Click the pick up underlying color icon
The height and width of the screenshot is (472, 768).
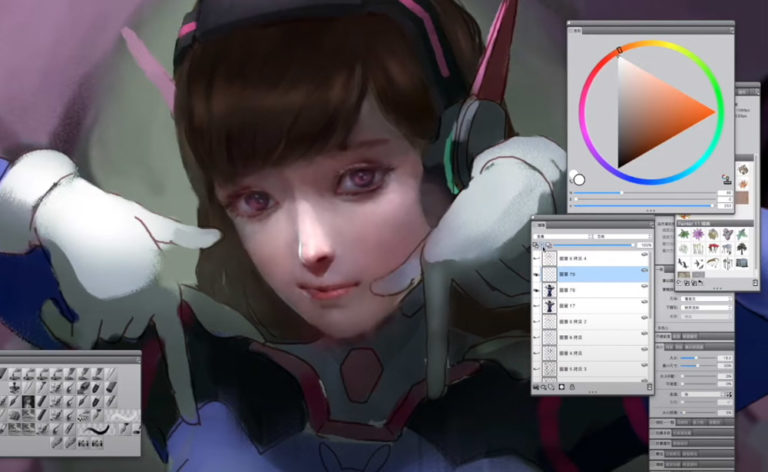(x=549, y=245)
